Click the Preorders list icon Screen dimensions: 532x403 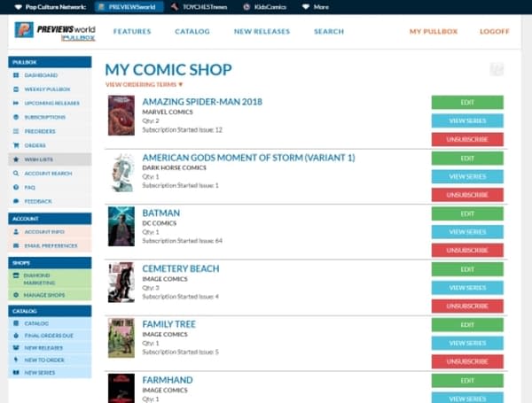point(16,131)
